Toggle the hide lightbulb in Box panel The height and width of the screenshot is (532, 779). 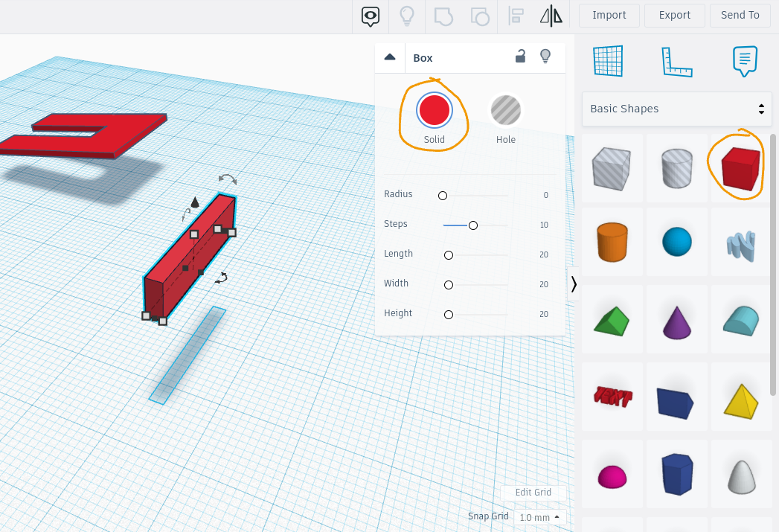545,56
